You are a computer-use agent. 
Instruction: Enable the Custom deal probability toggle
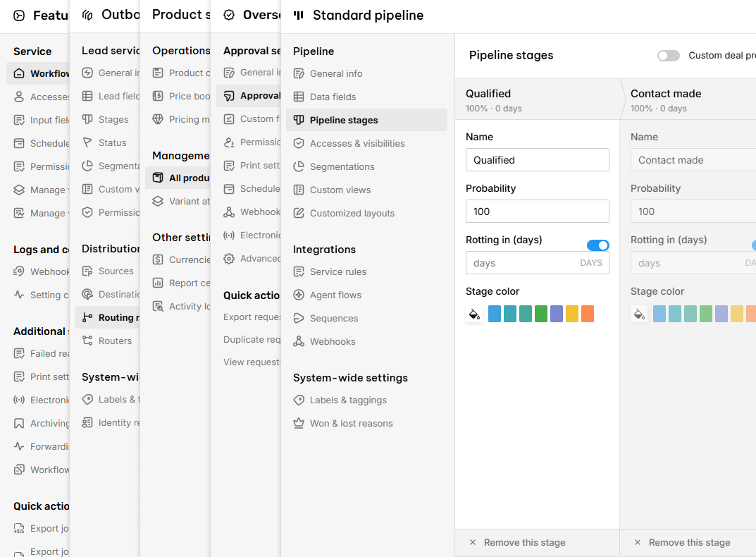click(x=668, y=55)
